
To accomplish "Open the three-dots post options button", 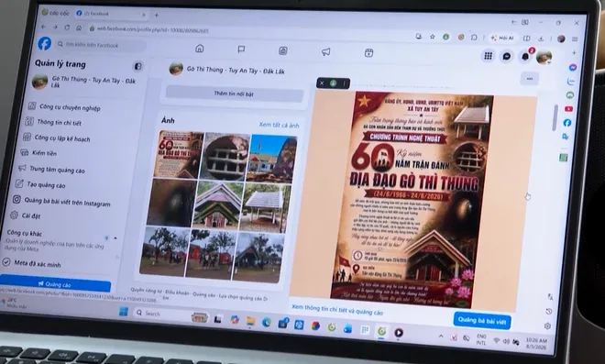I will pos(530,79).
